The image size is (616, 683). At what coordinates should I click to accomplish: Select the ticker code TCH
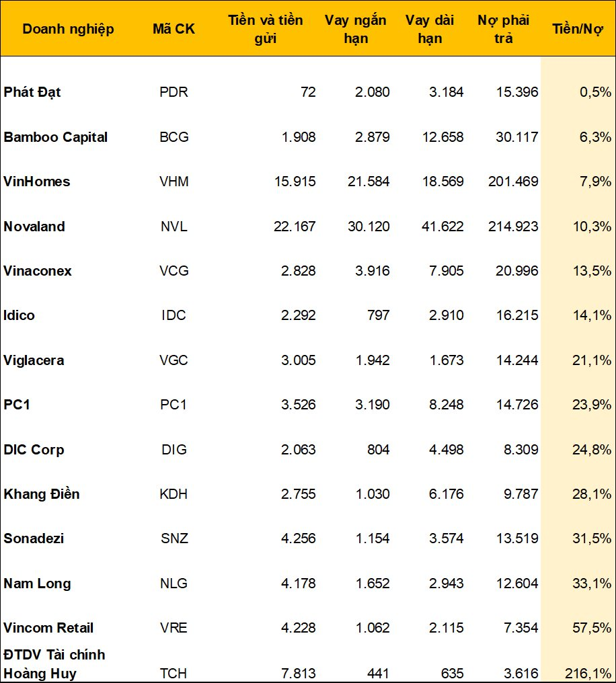pyautogui.click(x=174, y=674)
